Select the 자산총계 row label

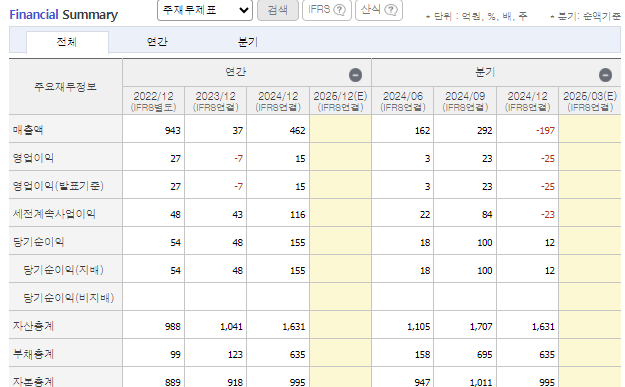pyautogui.click(x=33, y=326)
